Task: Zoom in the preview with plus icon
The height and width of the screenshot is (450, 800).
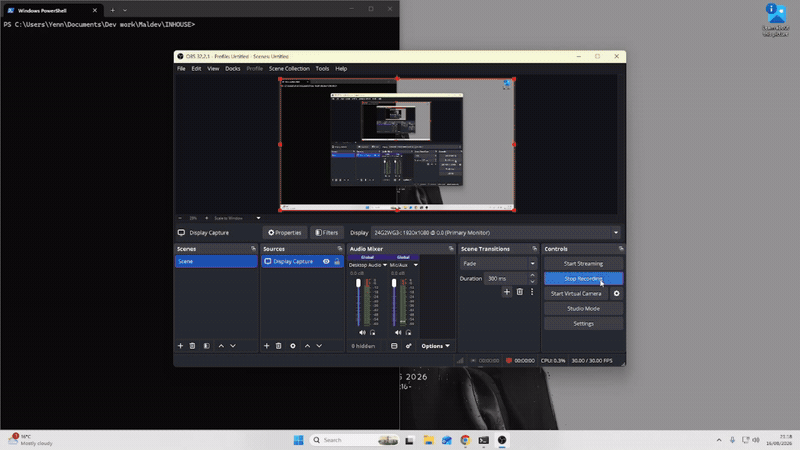Action: 207,218
